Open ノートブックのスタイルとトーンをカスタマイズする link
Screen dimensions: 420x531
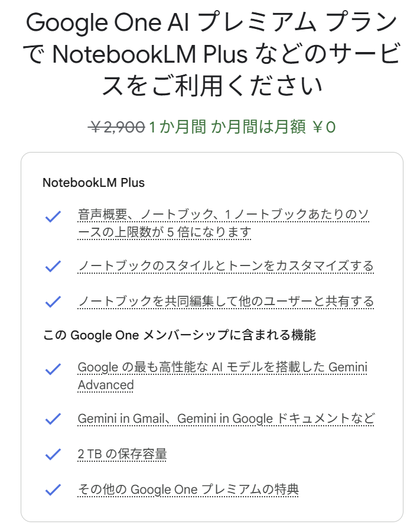[x=226, y=266]
